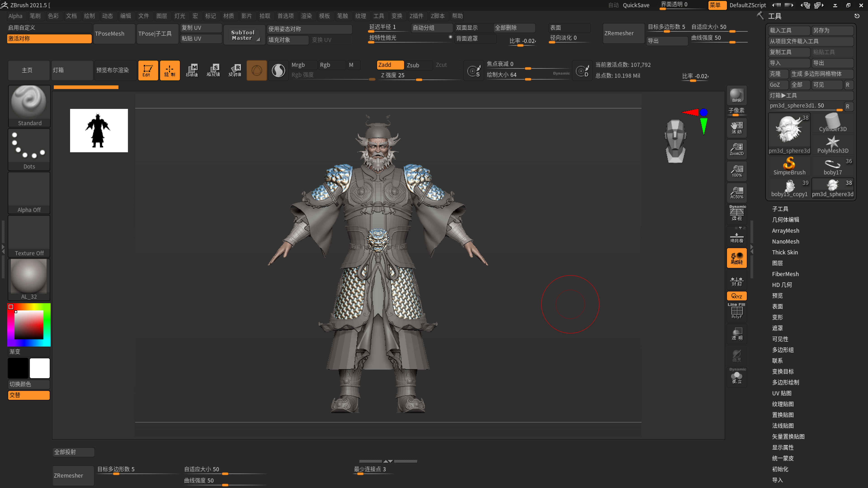Open the Z插件 plugins menu
This screenshot has width=868, height=488.
[416, 16]
